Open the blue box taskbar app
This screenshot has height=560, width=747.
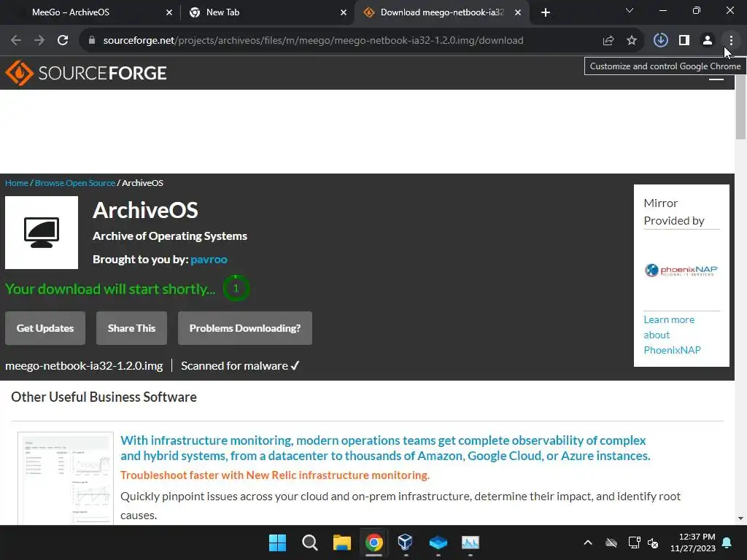pyautogui.click(x=438, y=542)
